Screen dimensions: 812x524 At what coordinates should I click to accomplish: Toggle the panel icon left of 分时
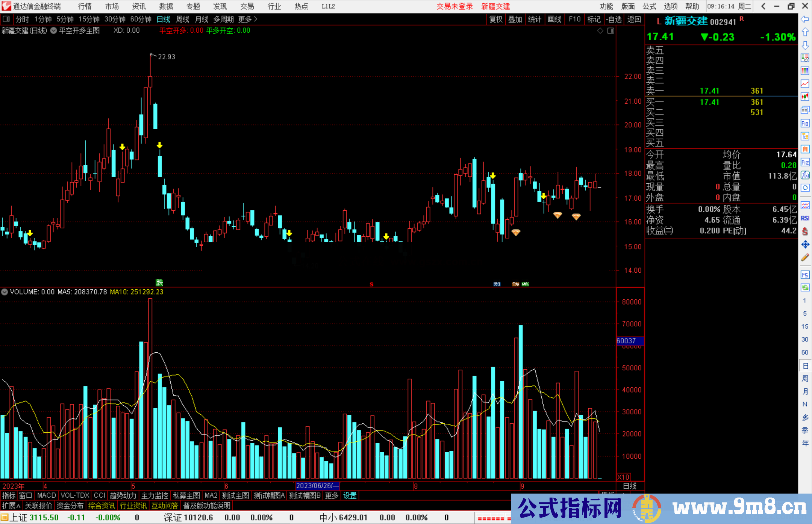6,19
